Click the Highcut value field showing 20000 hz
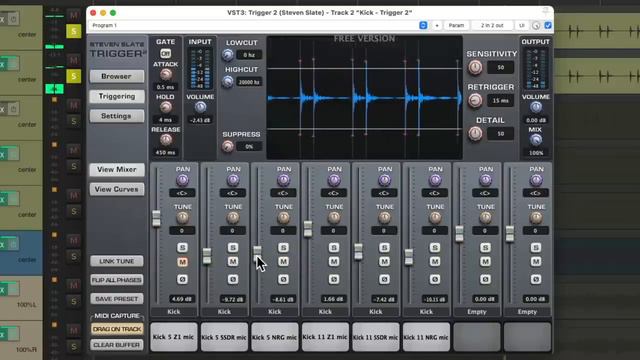640x360 pixels. pos(249,82)
